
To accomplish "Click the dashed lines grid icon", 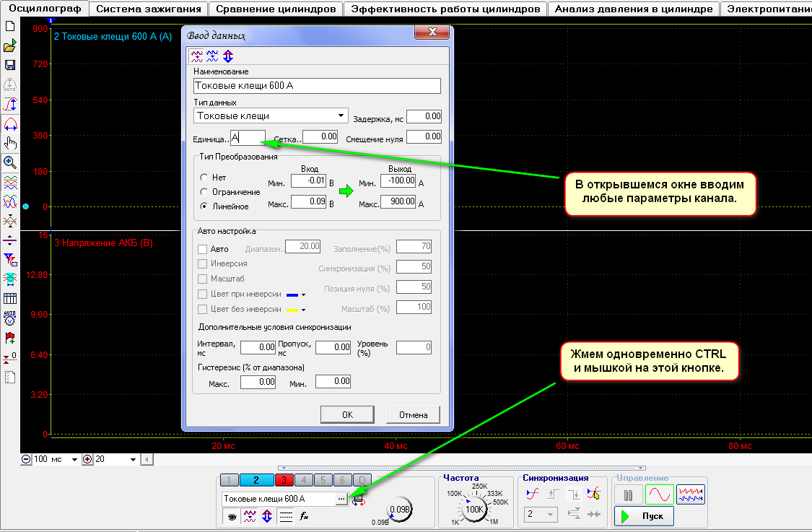I will pos(285,516).
